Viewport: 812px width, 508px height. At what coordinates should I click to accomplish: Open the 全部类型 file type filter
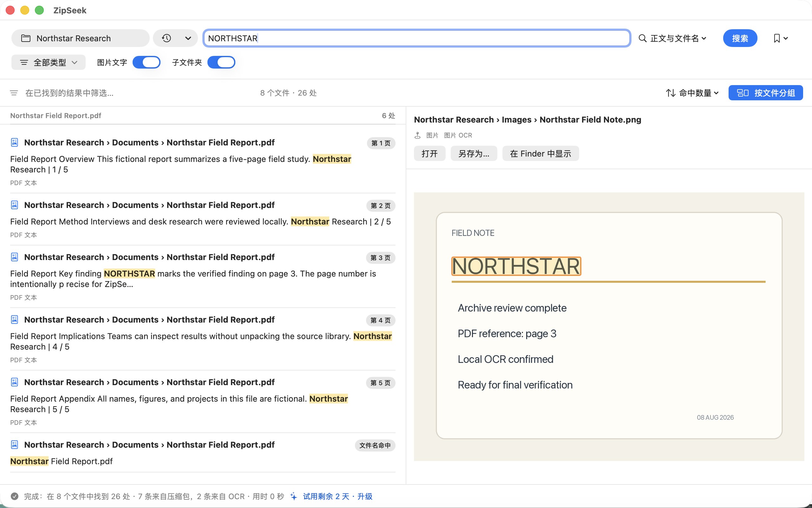point(49,63)
